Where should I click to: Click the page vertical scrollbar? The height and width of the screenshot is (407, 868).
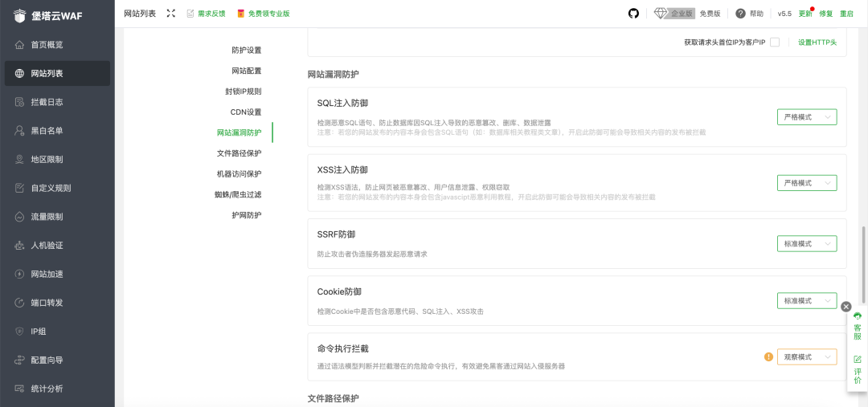click(x=864, y=257)
